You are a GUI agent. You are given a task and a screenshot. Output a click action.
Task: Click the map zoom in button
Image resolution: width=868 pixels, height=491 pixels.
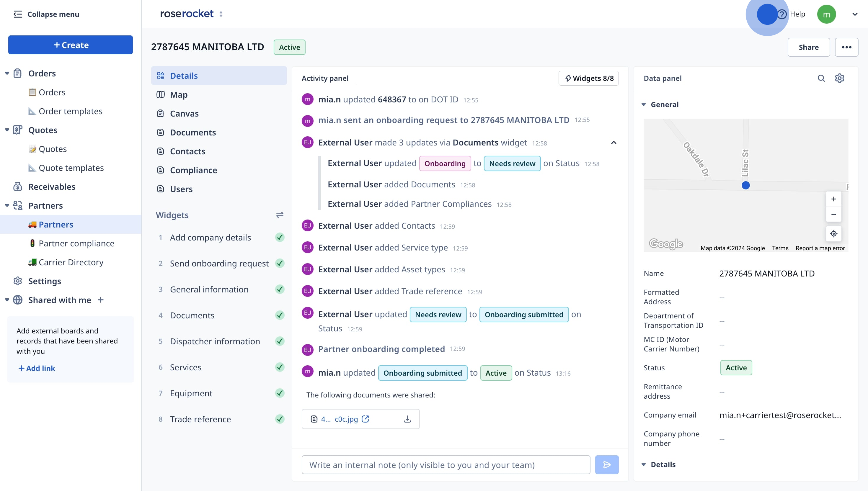pyautogui.click(x=833, y=199)
